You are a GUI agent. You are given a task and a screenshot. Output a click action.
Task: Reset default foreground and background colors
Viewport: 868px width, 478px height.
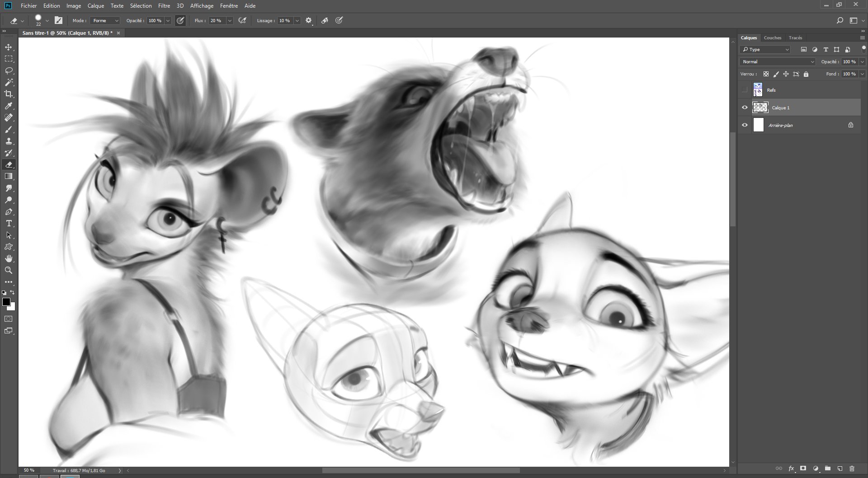4,293
